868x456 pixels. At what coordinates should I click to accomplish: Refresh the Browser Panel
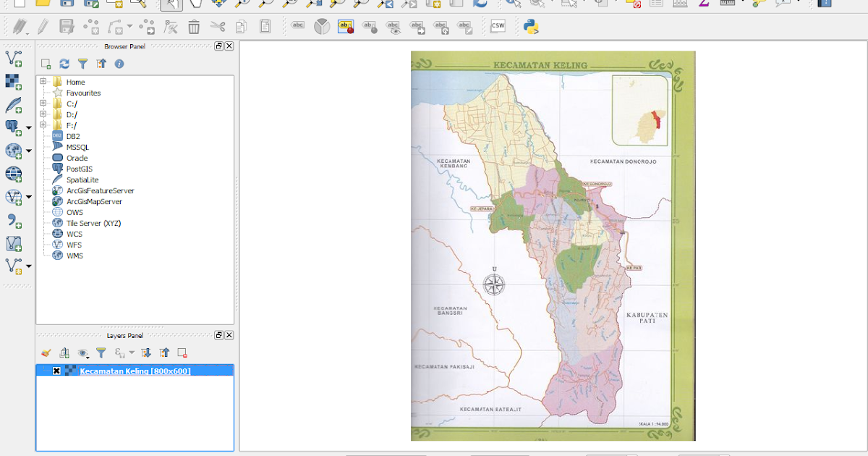65,64
